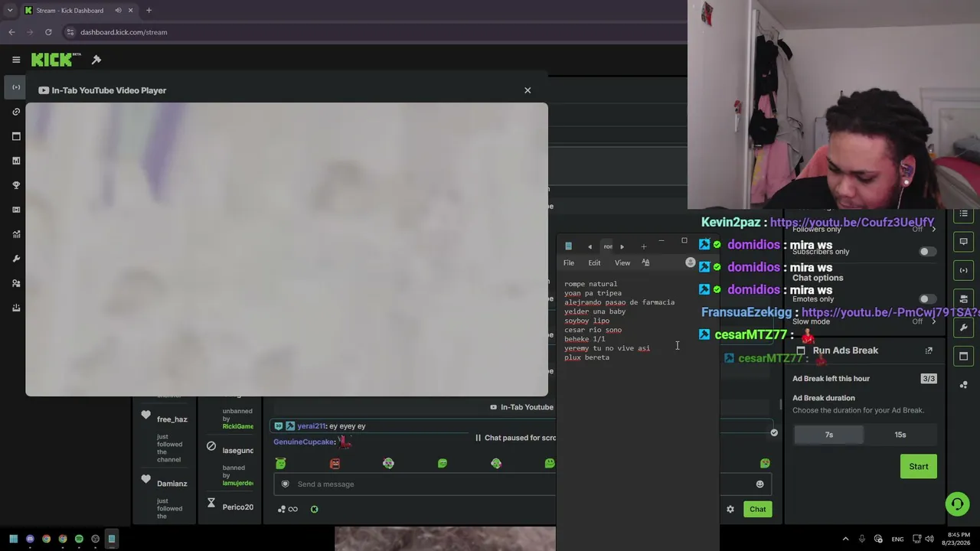Pop out the Run Ads Break panel
The width and height of the screenshot is (980, 551).
pos(929,350)
